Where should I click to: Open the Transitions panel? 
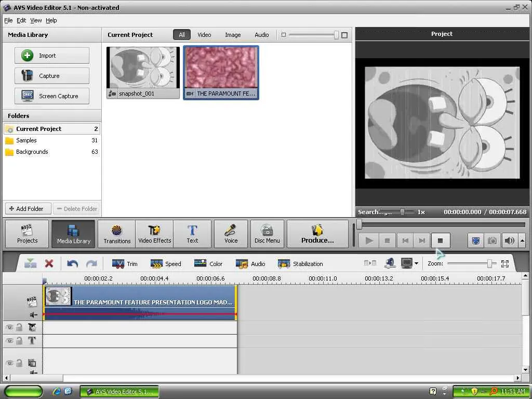pyautogui.click(x=117, y=234)
